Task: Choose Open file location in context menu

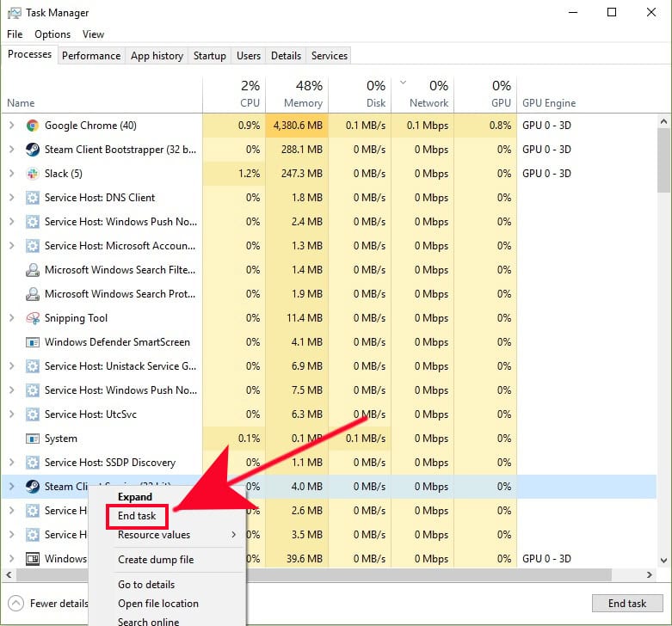Action: point(158,604)
